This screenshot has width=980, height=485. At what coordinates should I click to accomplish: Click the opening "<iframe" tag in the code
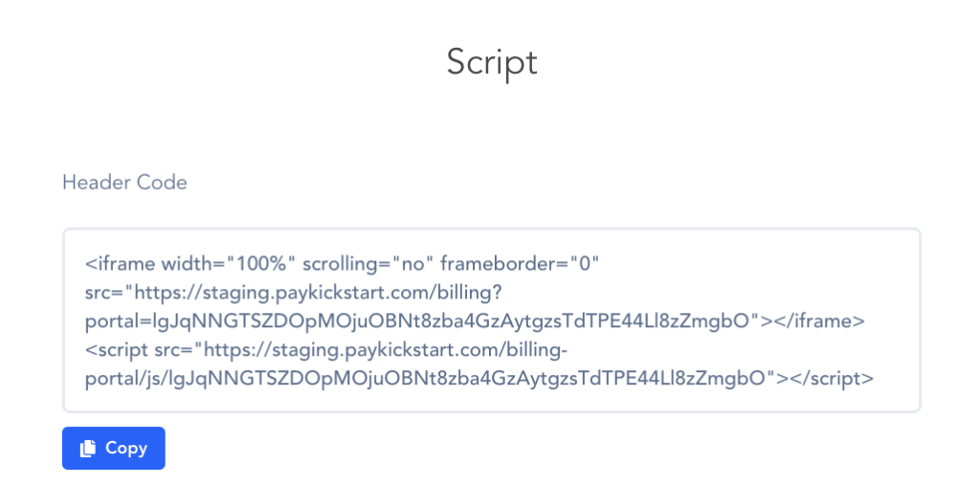[120, 262]
